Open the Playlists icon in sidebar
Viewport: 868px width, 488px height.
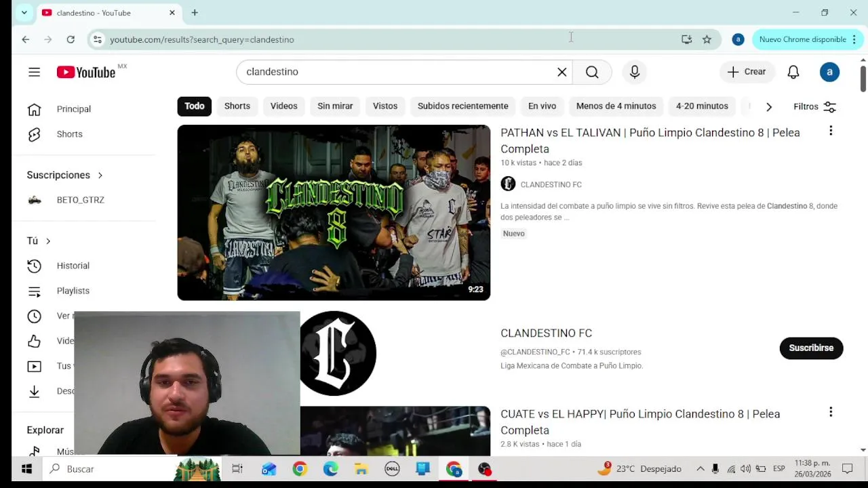[34, 291]
